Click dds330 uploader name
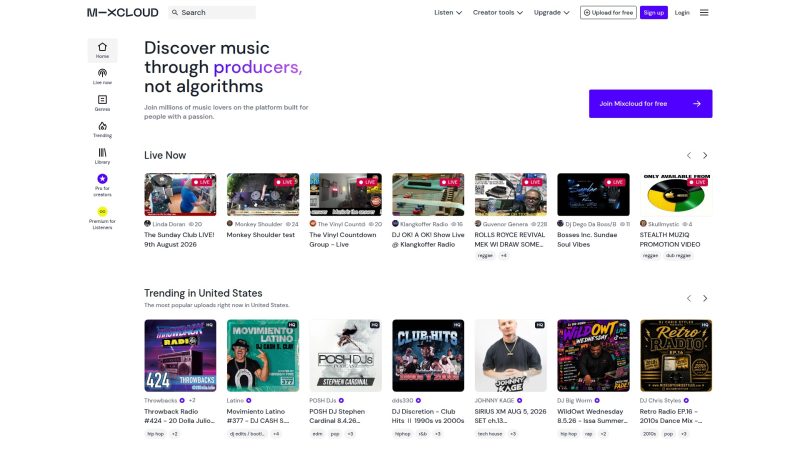The height and width of the screenshot is (450, 800). (402, 401)
